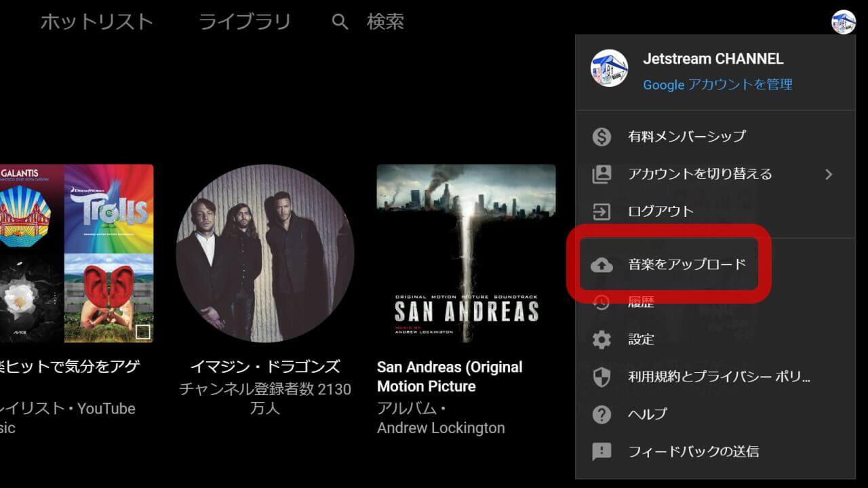Click the search magnifier icon
The image size is (868, 488).
pyautogui.click(x=340, y=22)
